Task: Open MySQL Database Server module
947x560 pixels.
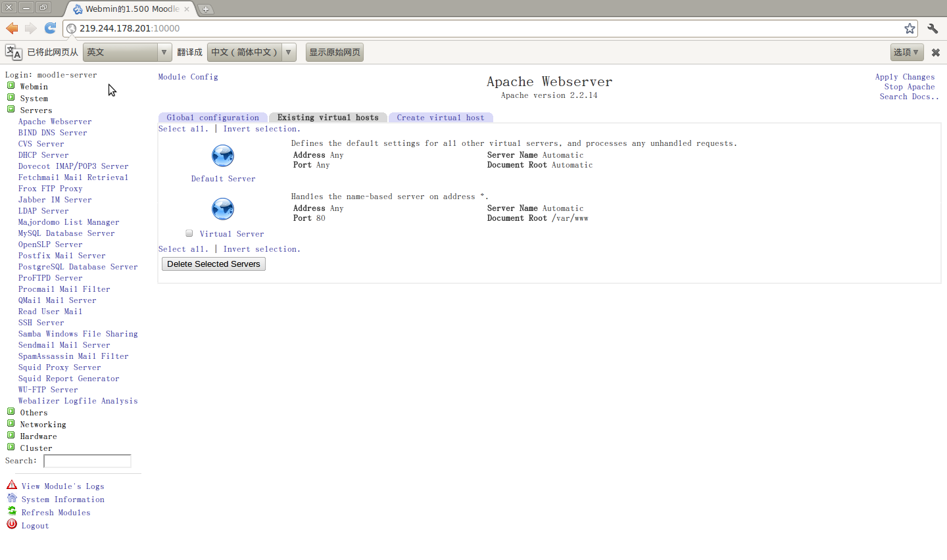Action: click(x=66, y=233)
